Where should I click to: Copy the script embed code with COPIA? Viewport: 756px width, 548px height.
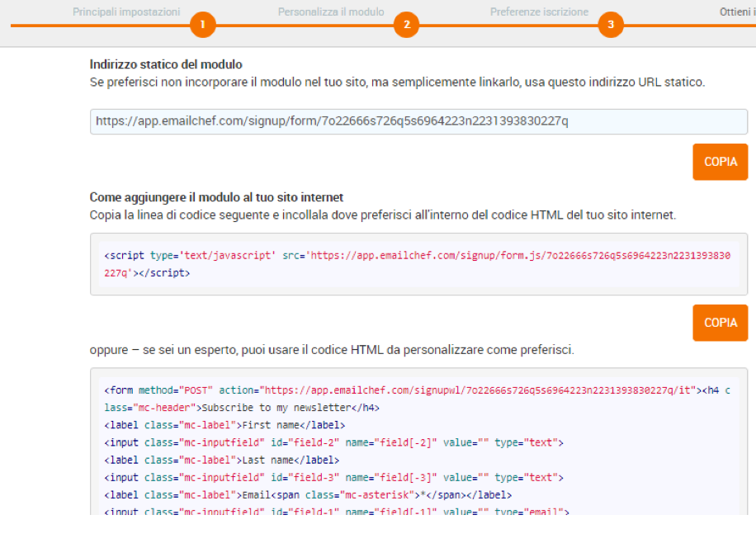pos(721,323)
